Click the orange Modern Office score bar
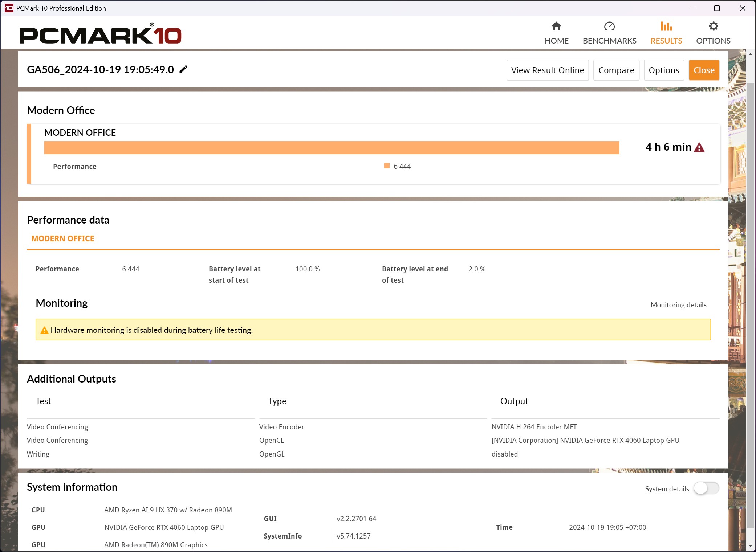Viewport: 756px width, 552px height. click(x=332, y=148)
